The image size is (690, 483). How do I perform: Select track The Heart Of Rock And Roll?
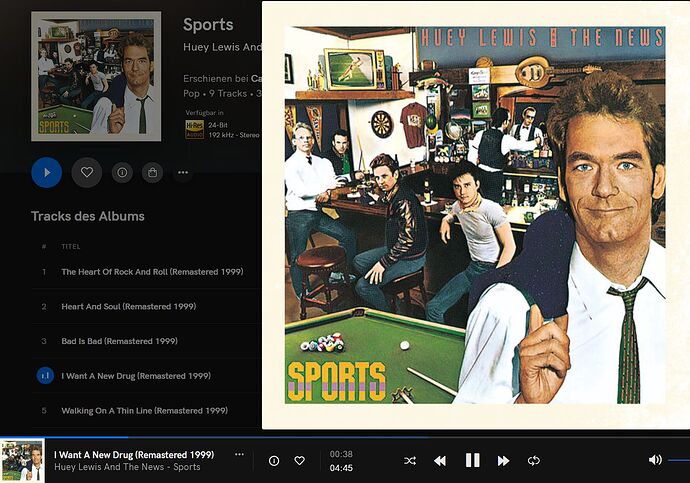tap(152, 272)
